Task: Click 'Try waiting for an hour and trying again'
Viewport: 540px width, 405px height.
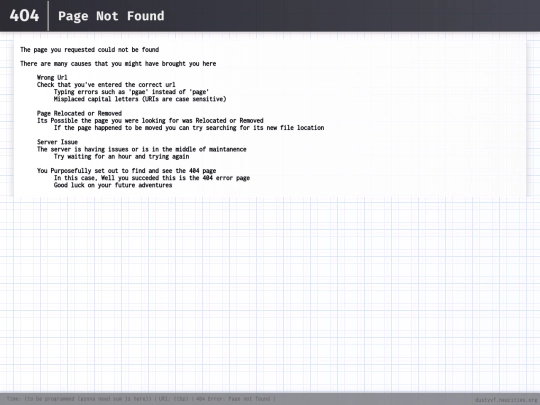Action: 121,156
